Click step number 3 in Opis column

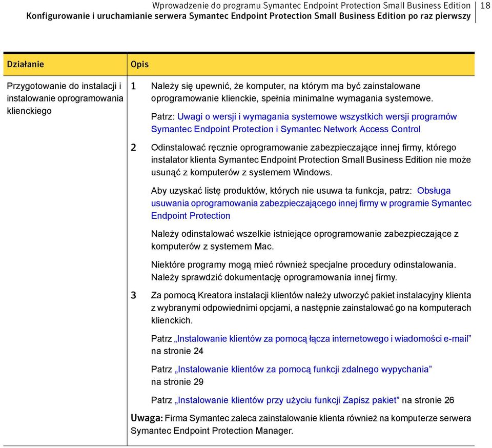[x=133, y=296]
